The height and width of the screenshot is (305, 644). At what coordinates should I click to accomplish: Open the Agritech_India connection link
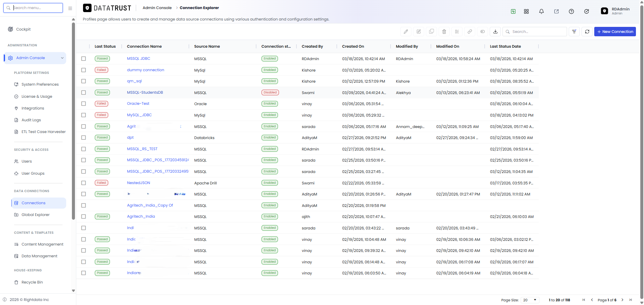click(x=141, y=217)
